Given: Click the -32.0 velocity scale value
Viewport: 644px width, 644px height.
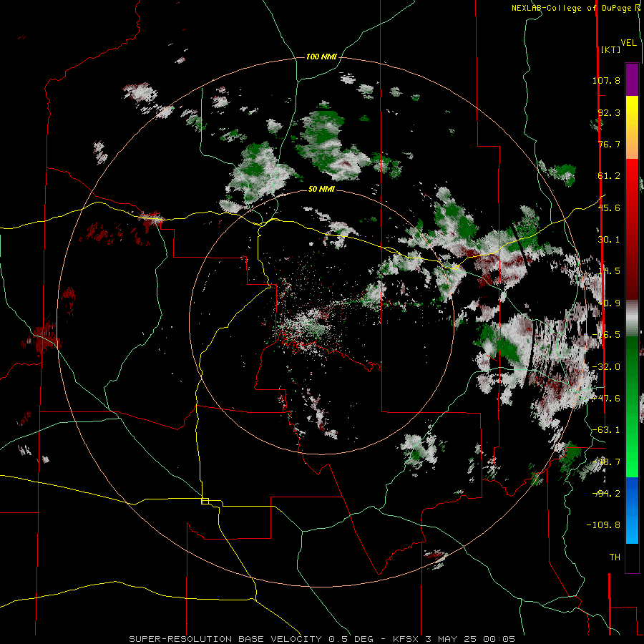Looking at the screenshot, I should [x=606, y=367].
